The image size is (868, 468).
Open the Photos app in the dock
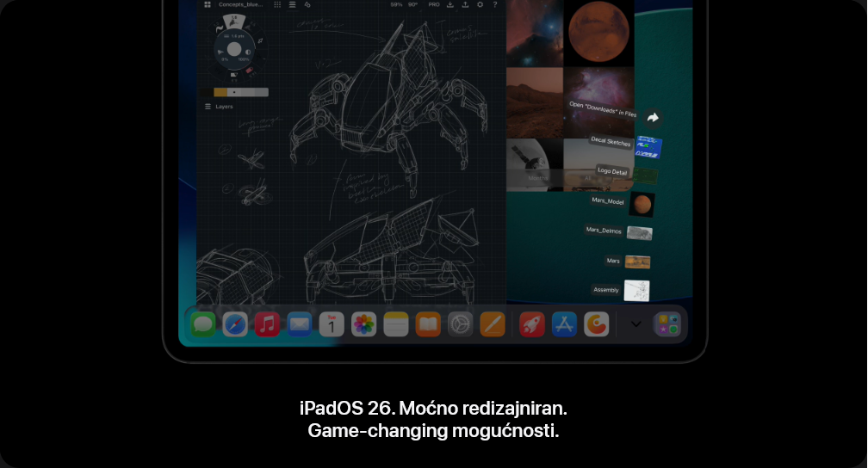(363, 324)
